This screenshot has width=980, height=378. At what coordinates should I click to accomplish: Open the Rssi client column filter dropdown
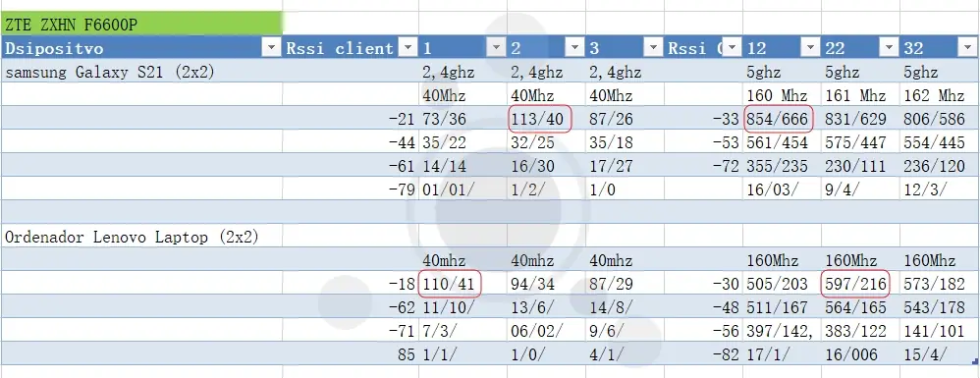(408, 47)
